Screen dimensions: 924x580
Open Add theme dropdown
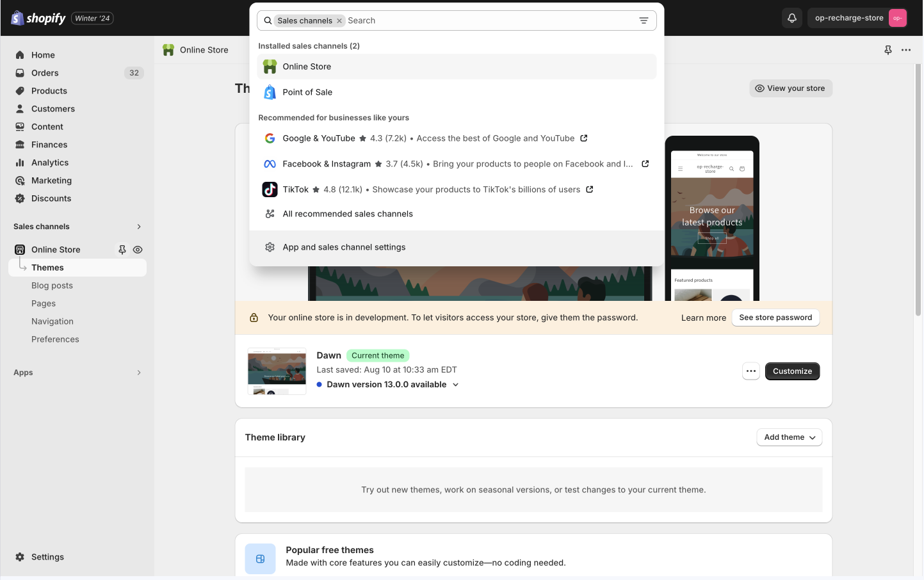(790, 437)
